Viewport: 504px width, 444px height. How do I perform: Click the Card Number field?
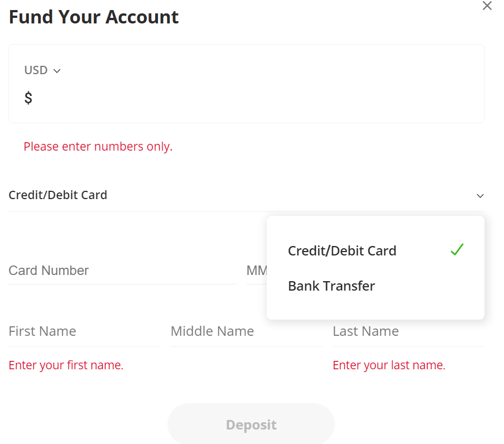coord(122,271)
